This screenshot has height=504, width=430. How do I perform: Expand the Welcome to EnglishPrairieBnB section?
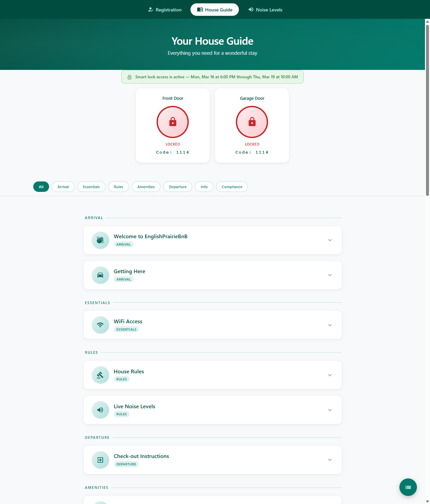click(x=330, y=240)
